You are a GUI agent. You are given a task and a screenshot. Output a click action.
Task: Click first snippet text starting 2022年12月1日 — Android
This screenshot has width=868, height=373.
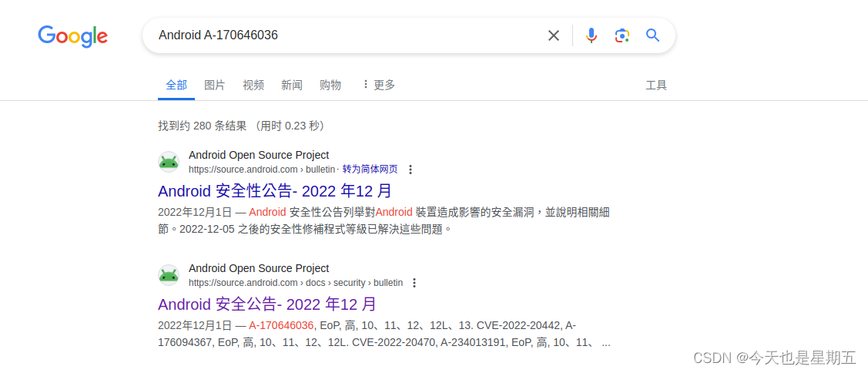384,220
